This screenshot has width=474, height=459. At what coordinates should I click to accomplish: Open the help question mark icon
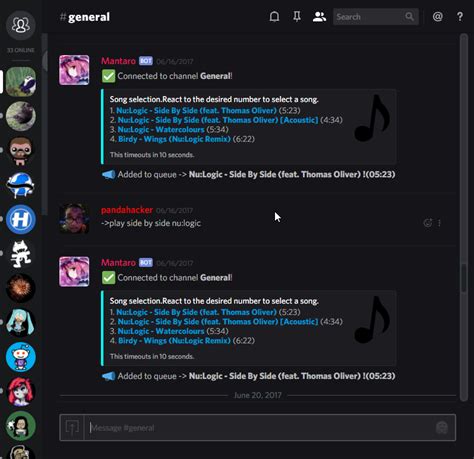pyautogui.click(x=460, y=17)
